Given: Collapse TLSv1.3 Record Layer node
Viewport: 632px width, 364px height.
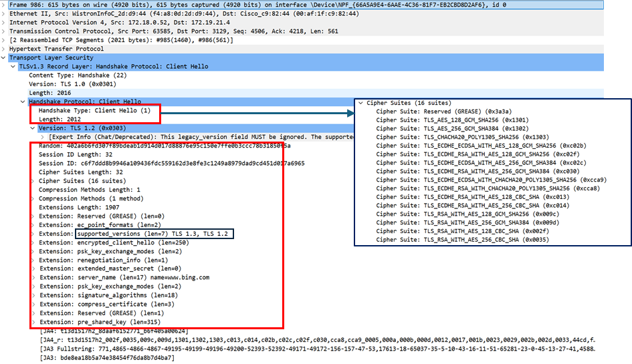Looking at the screenshot, I should 13,66.
